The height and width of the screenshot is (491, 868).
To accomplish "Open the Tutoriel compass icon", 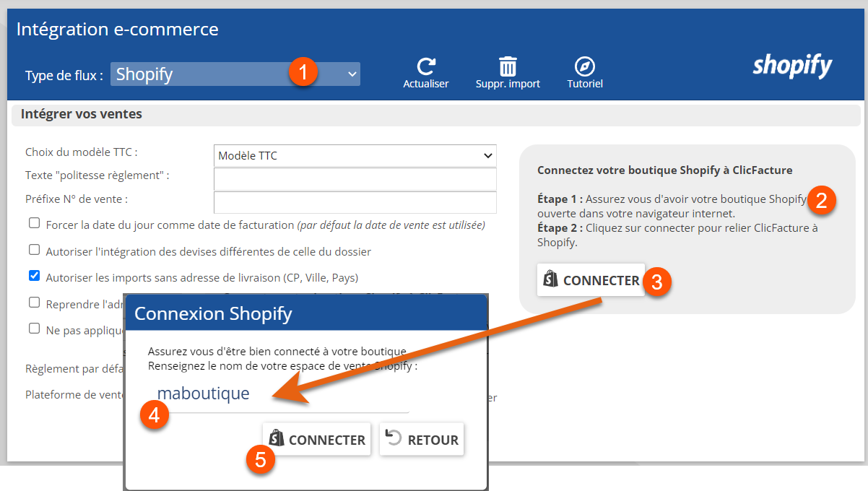I will (x=585, y=67).
